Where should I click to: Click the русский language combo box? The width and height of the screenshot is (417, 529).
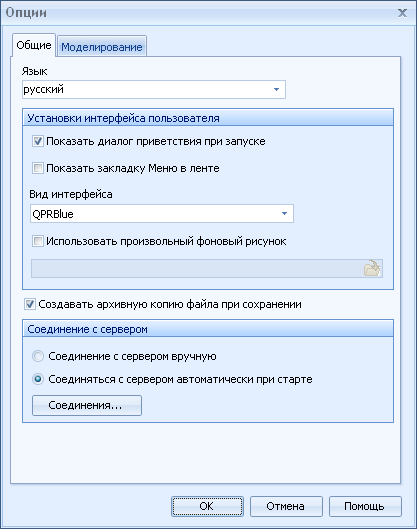coord(154,89)
